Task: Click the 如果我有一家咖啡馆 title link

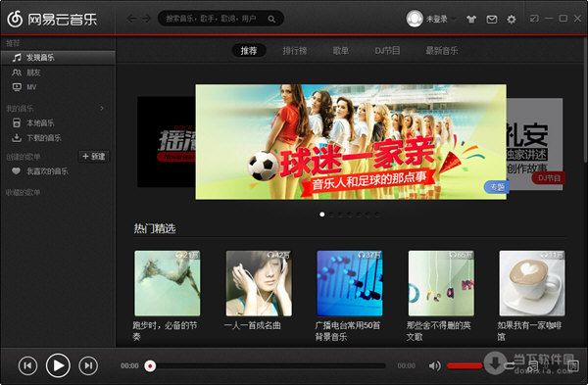Action: pos(529,331)
